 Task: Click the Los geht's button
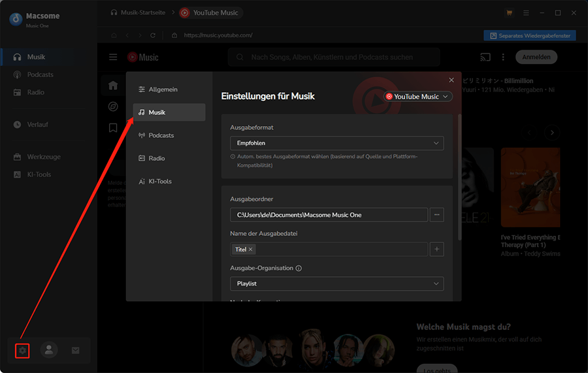(x=437, y=369)
